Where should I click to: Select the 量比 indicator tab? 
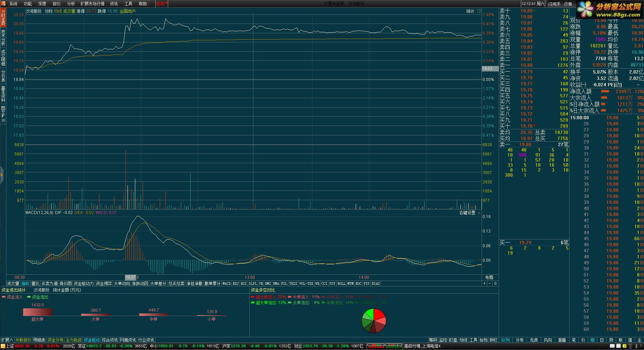[35, 283]
